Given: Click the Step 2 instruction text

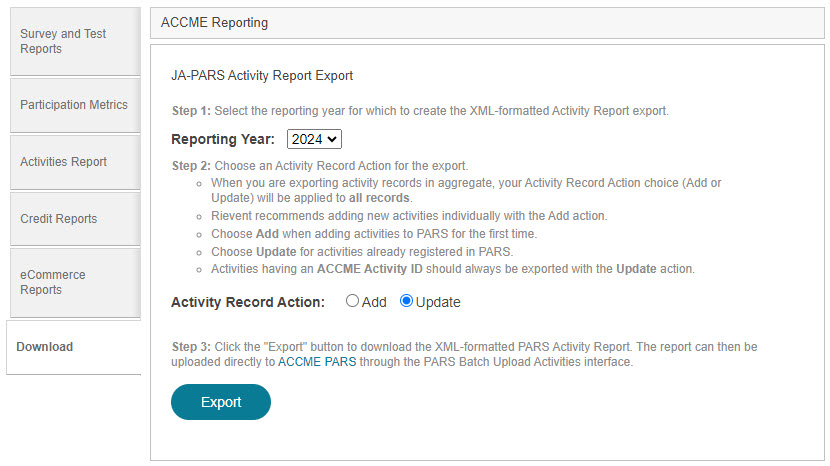Looking at the screenshot, I should (320, 166).
